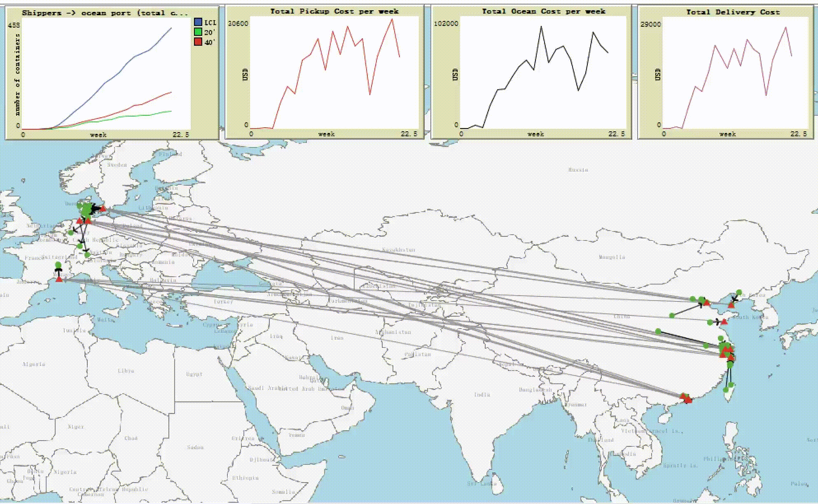Click the Total Pickup Cost per week plot title
The width and height of the screenshot is (818, 504).
334,11
